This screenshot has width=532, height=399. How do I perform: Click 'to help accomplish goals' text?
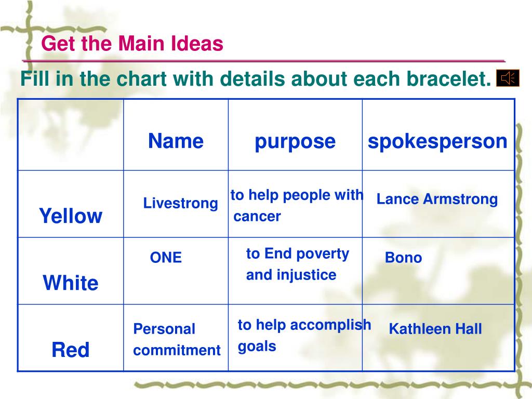click(304, 336)
